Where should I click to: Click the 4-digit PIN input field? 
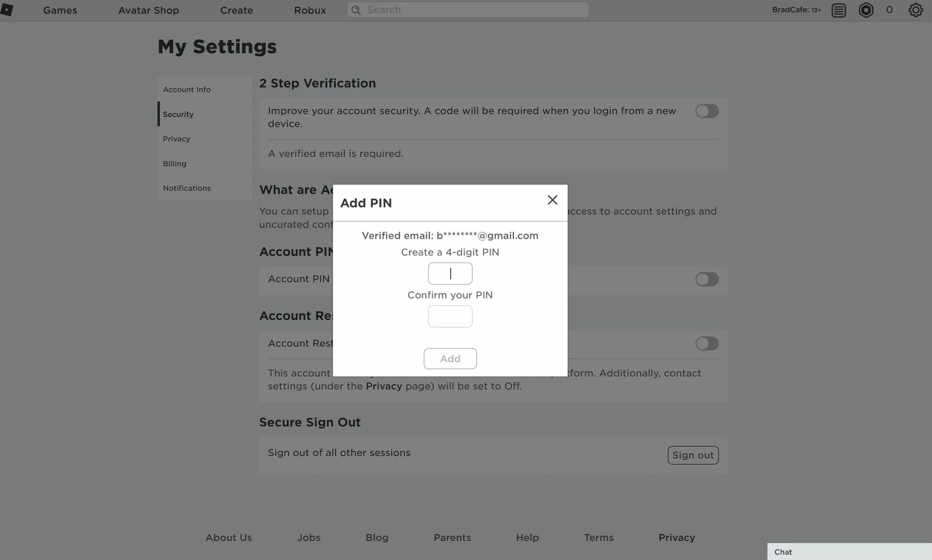(450, 273)
